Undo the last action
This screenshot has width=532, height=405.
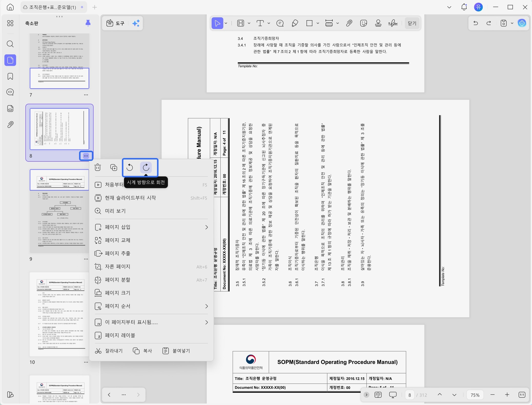point(476,23)
